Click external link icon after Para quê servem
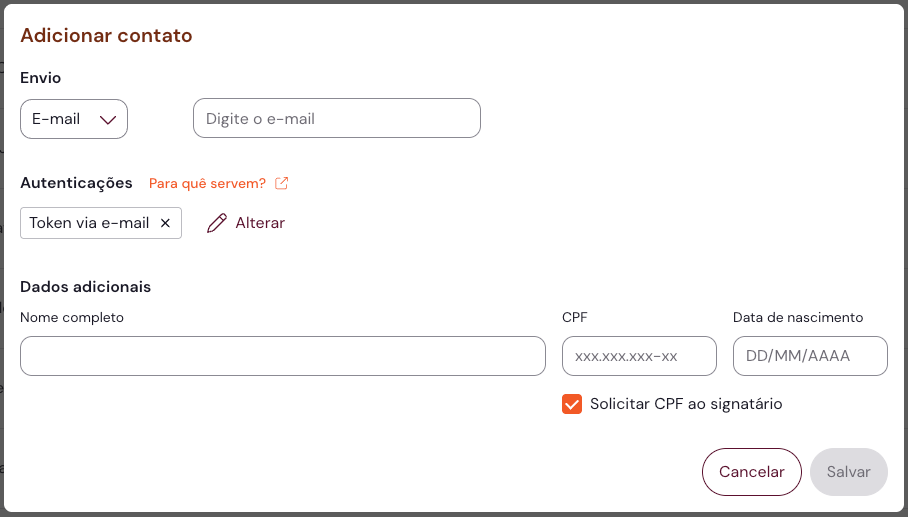This screenshot has height=517, width=908. point(282,183)
